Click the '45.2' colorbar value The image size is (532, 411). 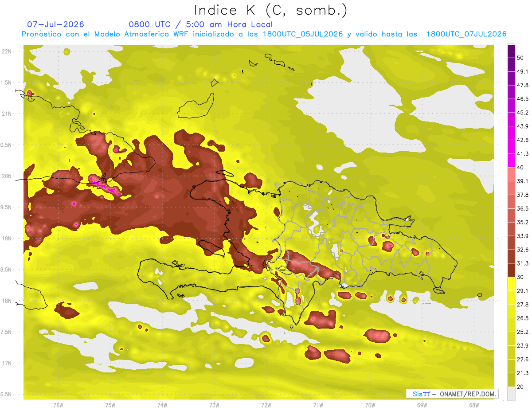click(523, 113)
